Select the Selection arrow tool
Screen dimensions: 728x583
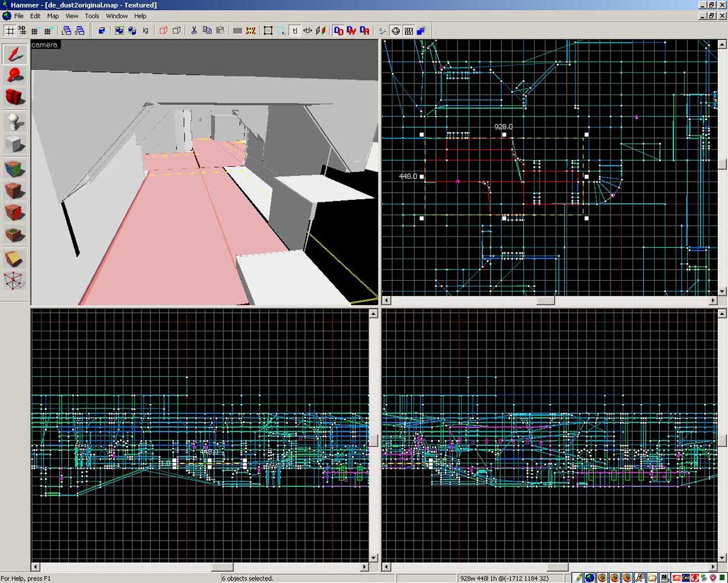15,54
